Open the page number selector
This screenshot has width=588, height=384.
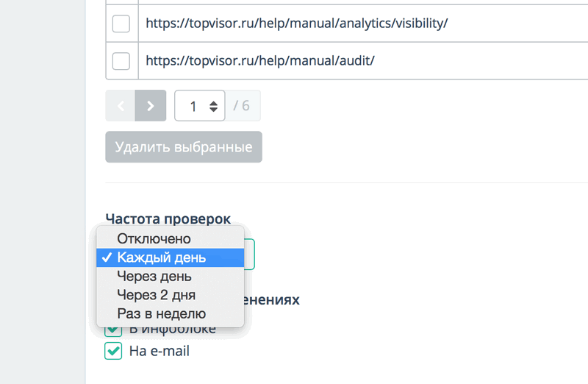coord(199,106)
